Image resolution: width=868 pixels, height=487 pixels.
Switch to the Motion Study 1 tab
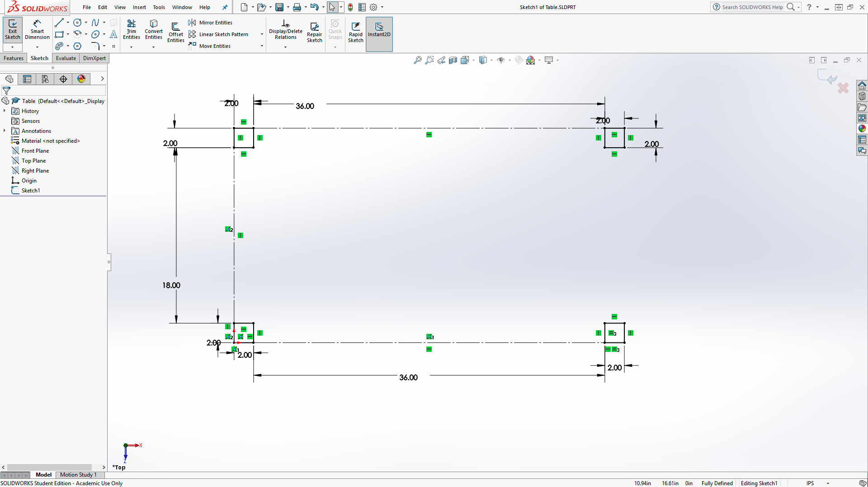pos(78,475)
